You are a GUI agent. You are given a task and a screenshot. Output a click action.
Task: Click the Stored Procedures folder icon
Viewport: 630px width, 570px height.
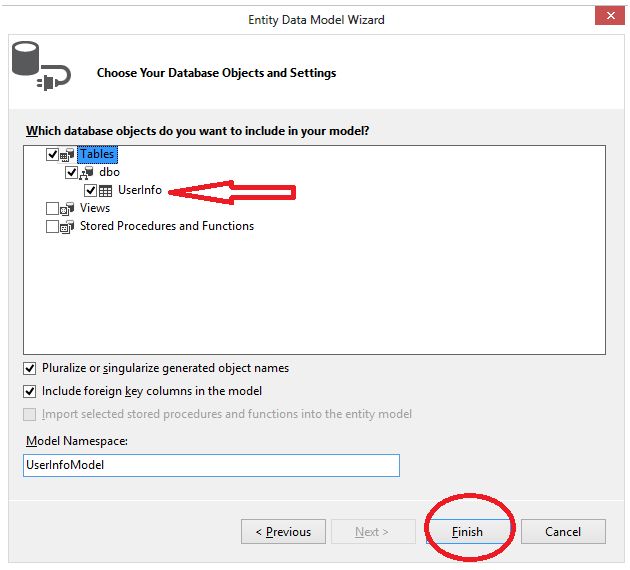tap(67, 227)
